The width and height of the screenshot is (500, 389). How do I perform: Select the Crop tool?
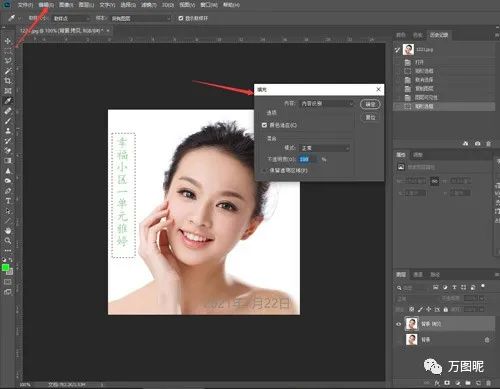point(8,81)
